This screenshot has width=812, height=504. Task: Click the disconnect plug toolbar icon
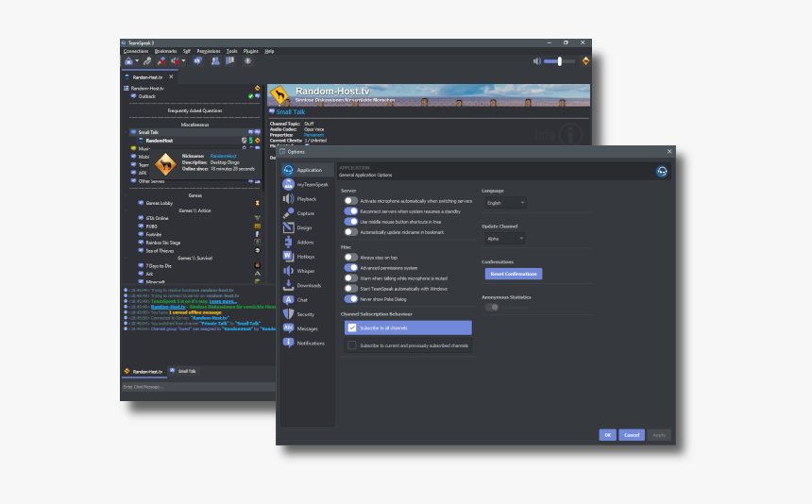coord(147,61)
